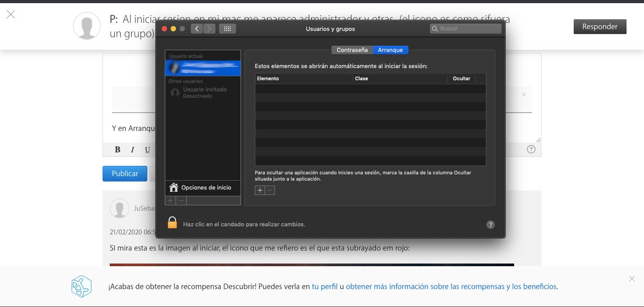Viewport: 644px width, 307px height.
Task: Open the 'tu perfil' link
Action: [325, 286]
